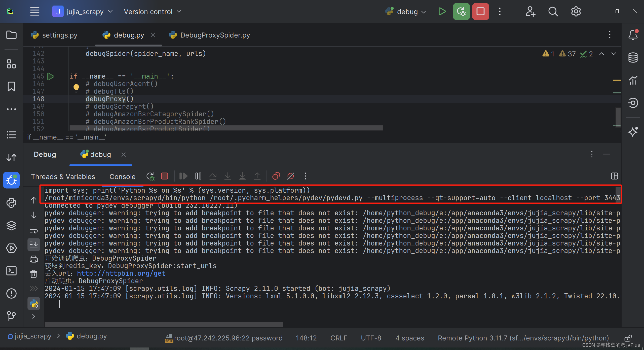Go to next highlighted error chevron
This screenshot has width=644, height=350.
[614, 54]
